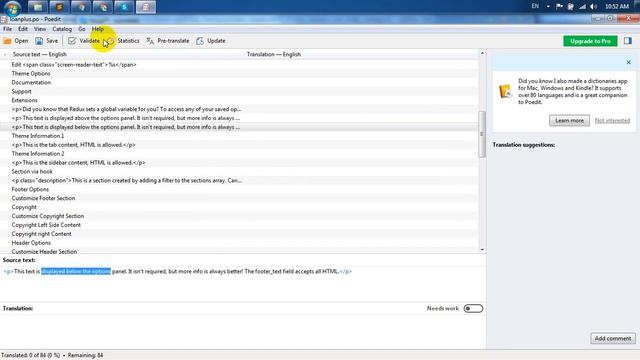Select the 'Customize Footer Section' row
This screenshot has width=640, height=360.
click(239, 198)
